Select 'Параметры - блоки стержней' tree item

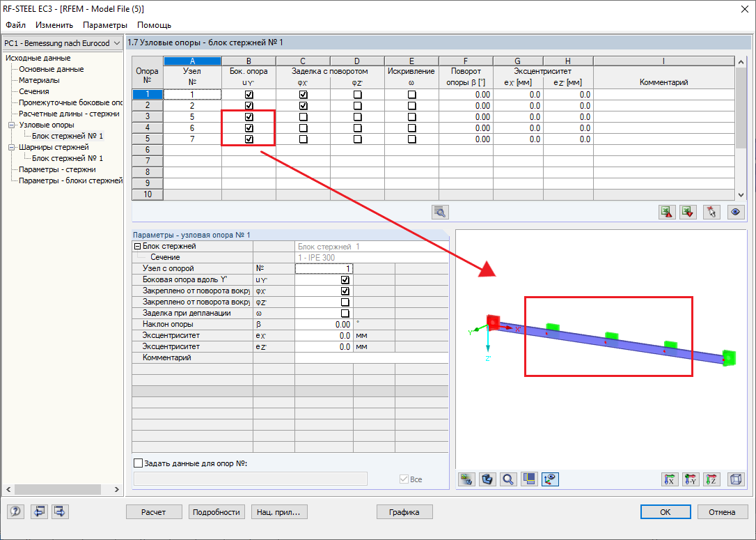coord(70,180)
